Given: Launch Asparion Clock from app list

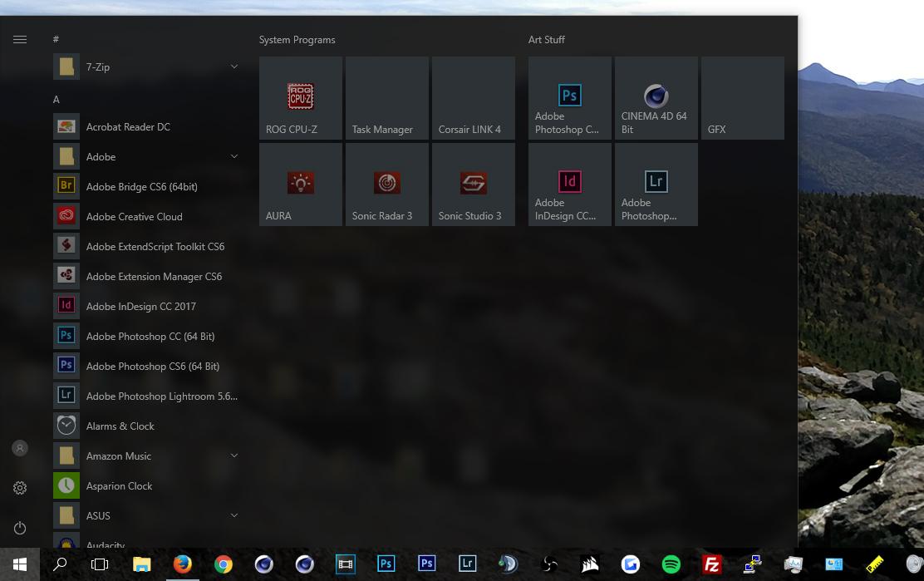Looking at the screenshot, I should coord(147,486).
